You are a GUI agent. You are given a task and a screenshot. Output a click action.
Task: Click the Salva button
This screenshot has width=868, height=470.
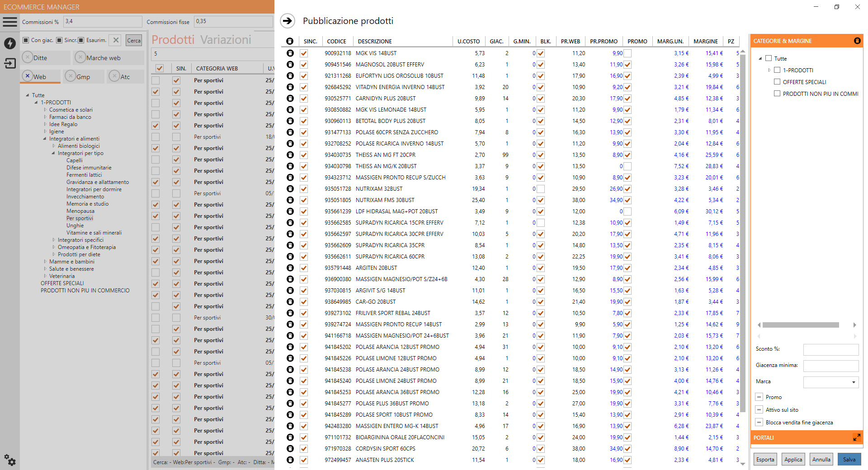849,460
